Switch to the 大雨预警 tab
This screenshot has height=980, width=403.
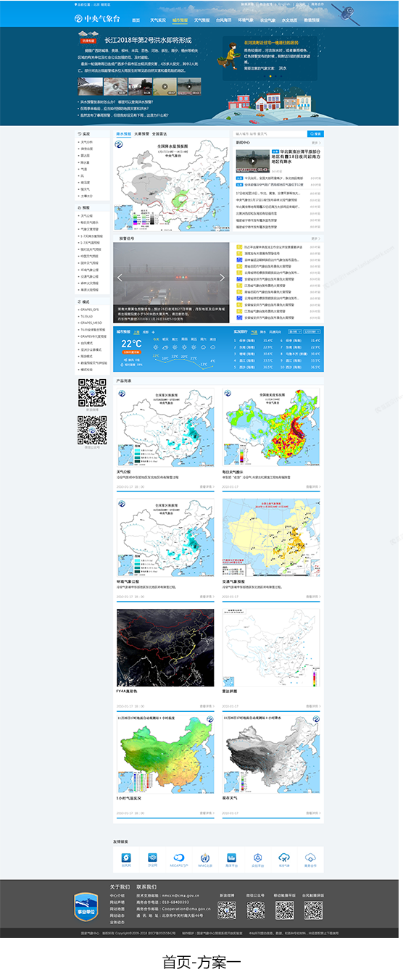point(141,134)
